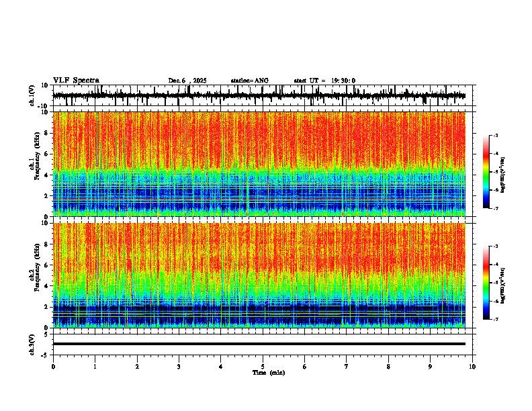Click the ch.3(V) axis label
This screenshot has height=411, width=532.
[x=32, y=345]
